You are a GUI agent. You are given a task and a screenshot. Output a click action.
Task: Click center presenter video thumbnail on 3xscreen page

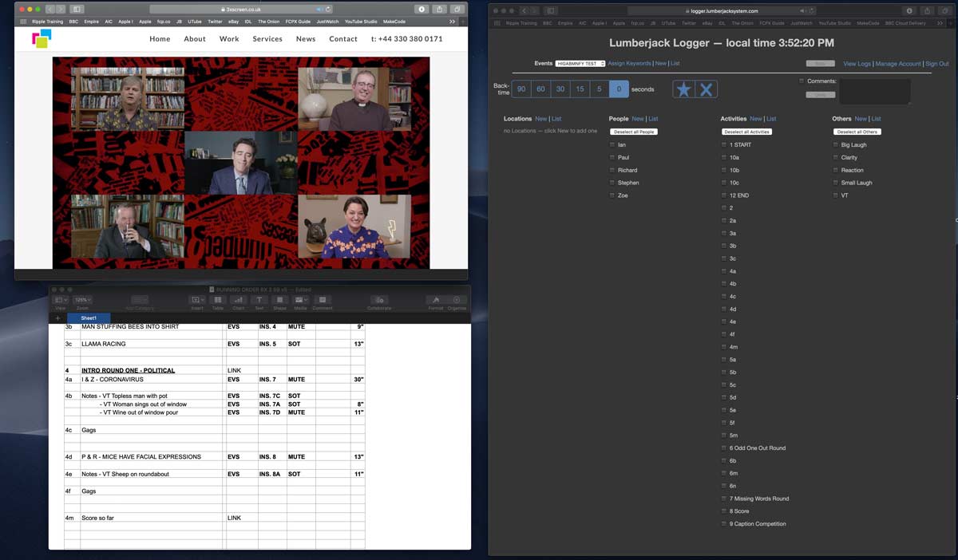[241, 164]
